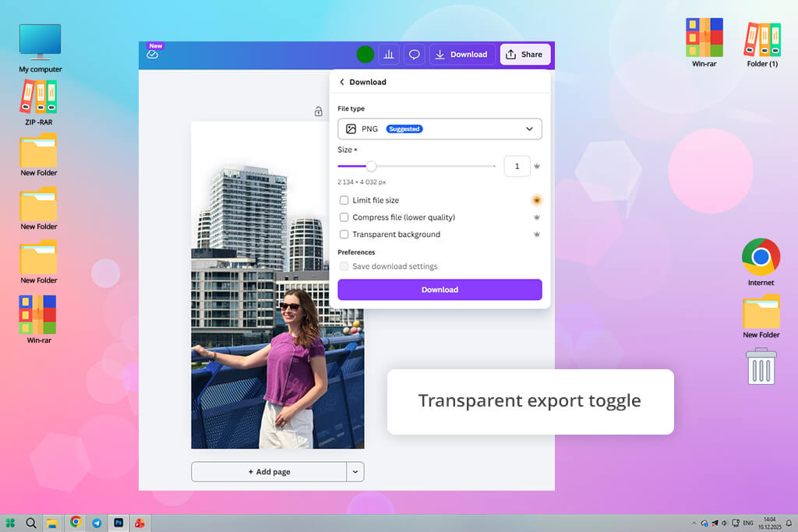Launch the Internet Chrome desktop icon
This screenshot has height=532, width=798.
pos(761,262)
